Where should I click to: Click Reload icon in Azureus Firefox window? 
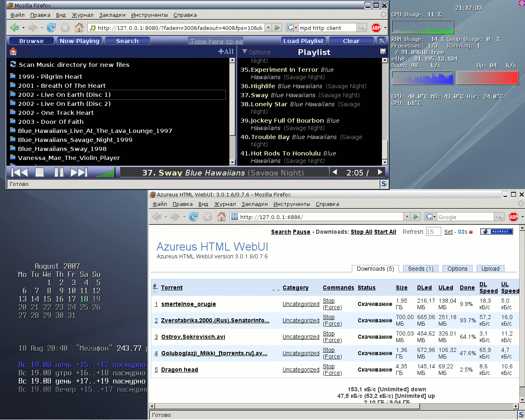pos(193,217)
